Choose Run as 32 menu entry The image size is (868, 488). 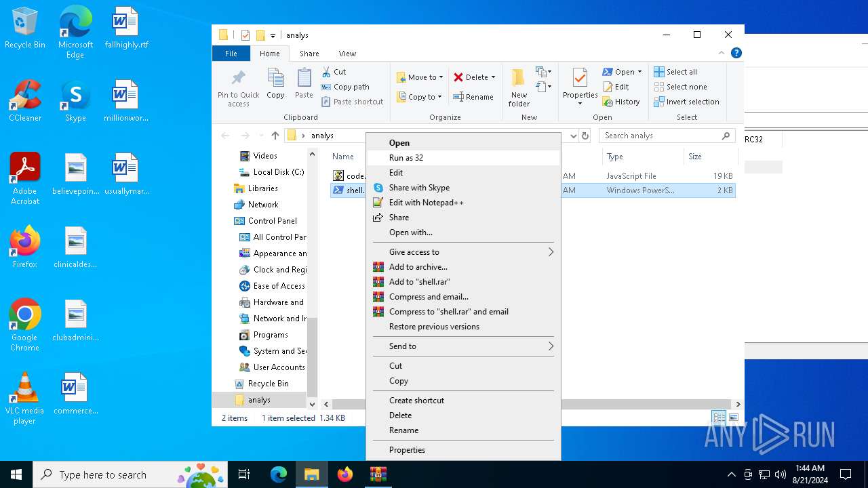pyautogui.click(x=463, y=157)
